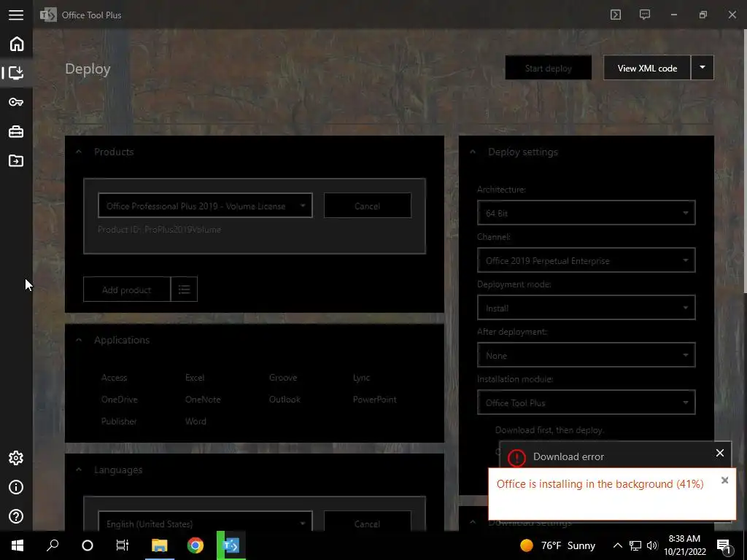This screenshot has width=747, height=560.
Task: Toggle the Publisher application
Action: click(119, 421)
